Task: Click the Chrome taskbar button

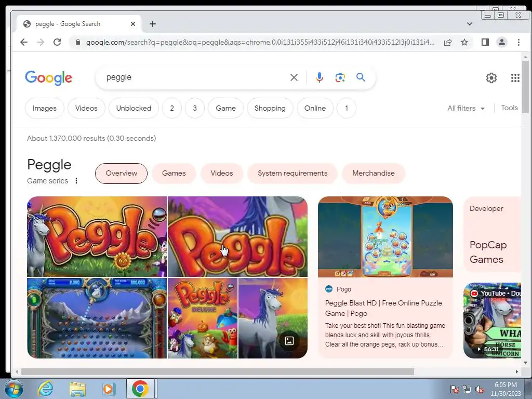Action: (140, 389)
